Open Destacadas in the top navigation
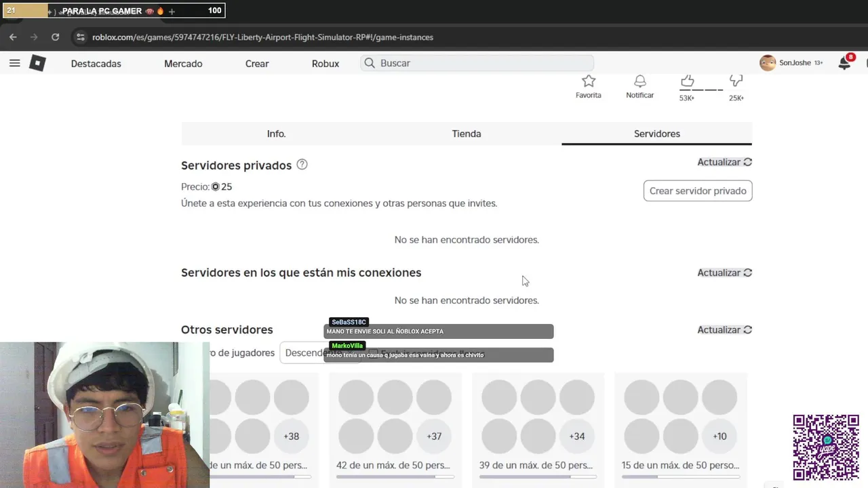The width and height of the screenshot is (868, 488). 96,64
